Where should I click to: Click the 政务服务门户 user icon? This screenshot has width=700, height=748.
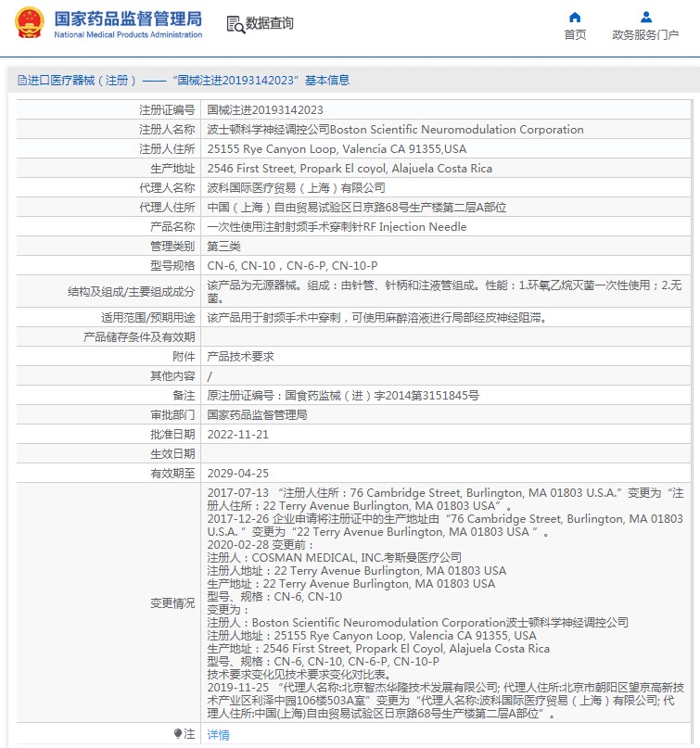click(x=646, y=18)
